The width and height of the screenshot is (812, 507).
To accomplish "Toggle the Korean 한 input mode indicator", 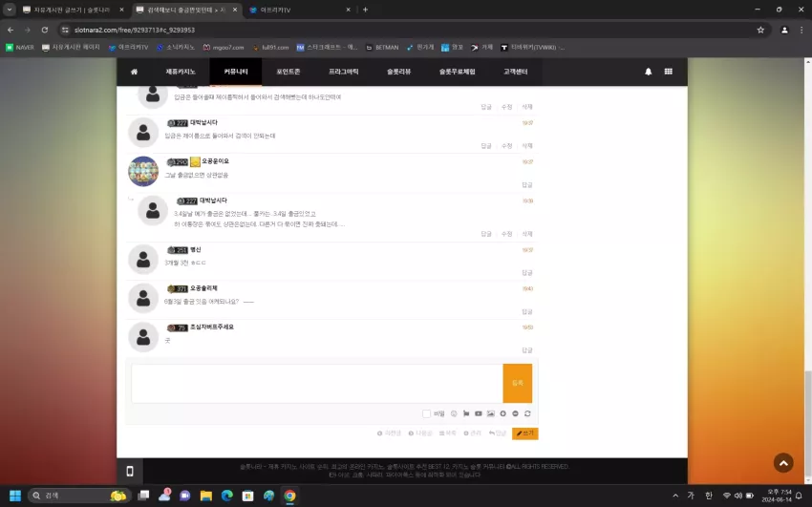I will [x=709, y=496].
